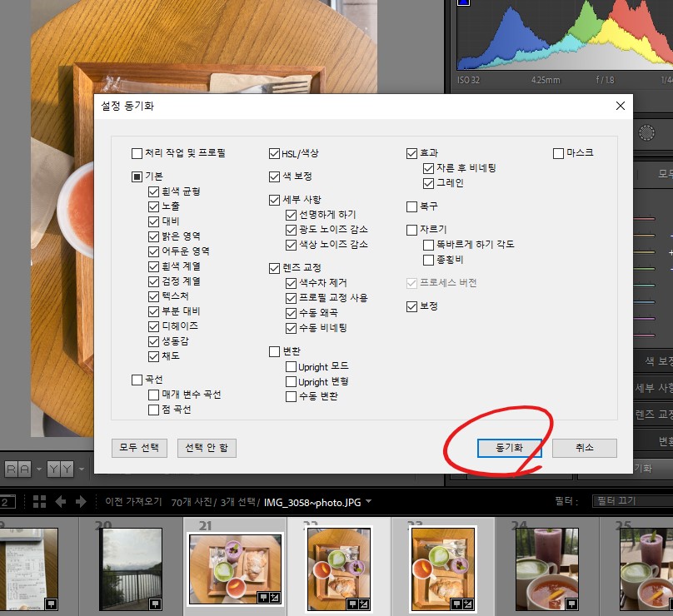
Task: Toggle the histogram shadow clipping indicator
Action: (464, 4)
